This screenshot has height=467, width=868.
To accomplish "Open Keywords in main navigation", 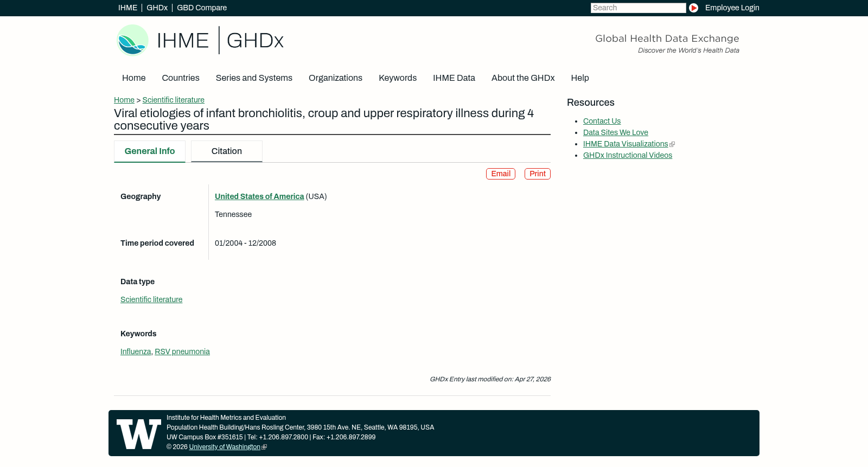I will [398, 78].
